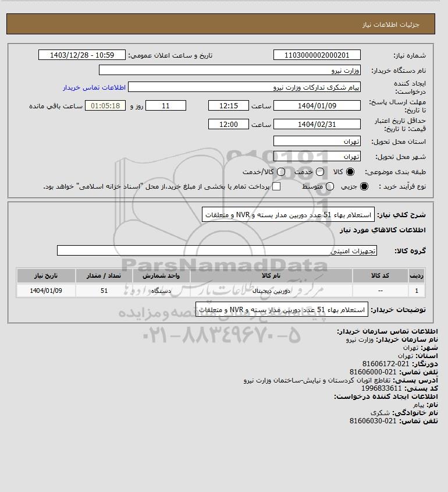The image size is (448, 492).
Task: Click the request number field 1103000002000201
Action: (x=317, y=55)
